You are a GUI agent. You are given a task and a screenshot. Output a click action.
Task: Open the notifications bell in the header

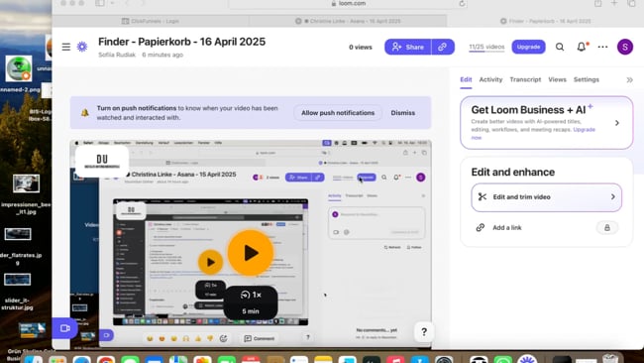pyautogui.click(x=582, y=47)
